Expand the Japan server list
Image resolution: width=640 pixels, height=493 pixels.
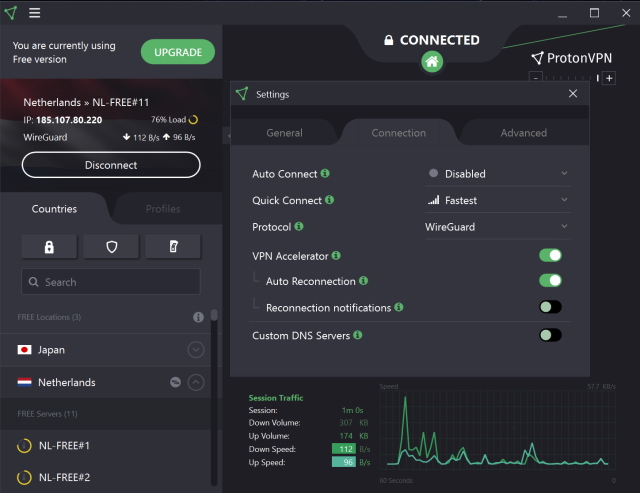(196, 350)
